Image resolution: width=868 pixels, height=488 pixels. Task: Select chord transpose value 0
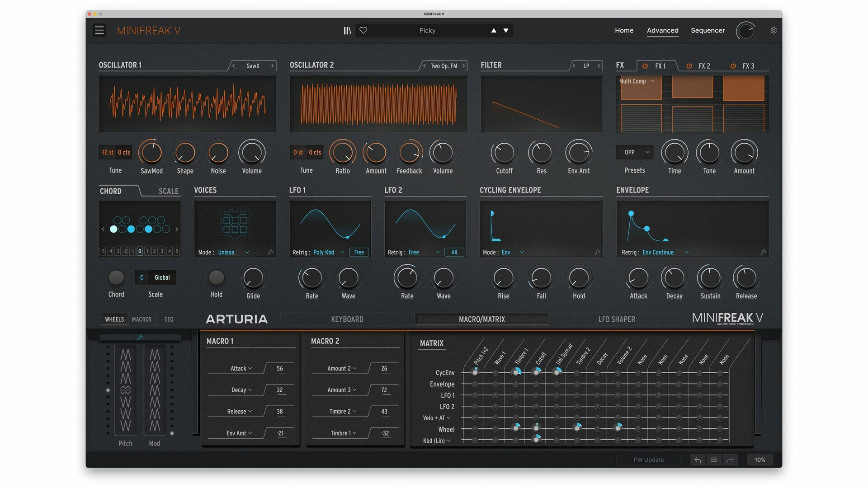140,251
